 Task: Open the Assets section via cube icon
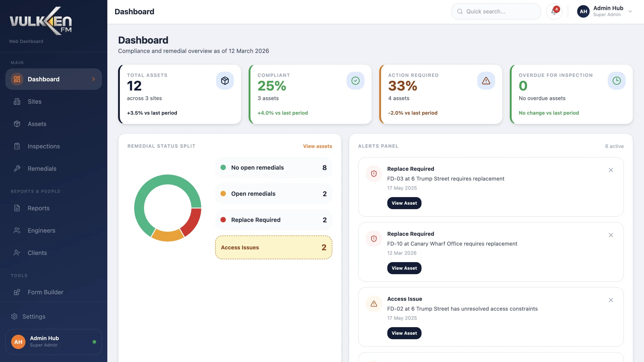17,124
